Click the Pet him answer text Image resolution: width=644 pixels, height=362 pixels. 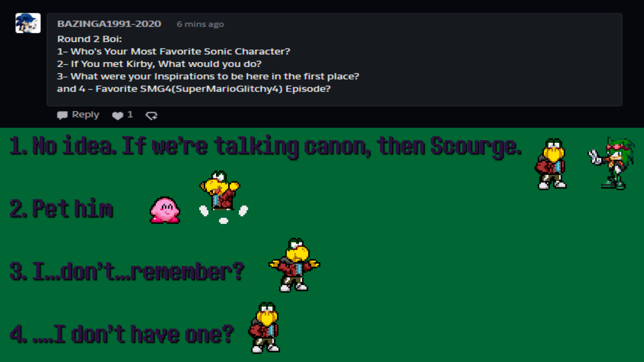coord(61,209)
